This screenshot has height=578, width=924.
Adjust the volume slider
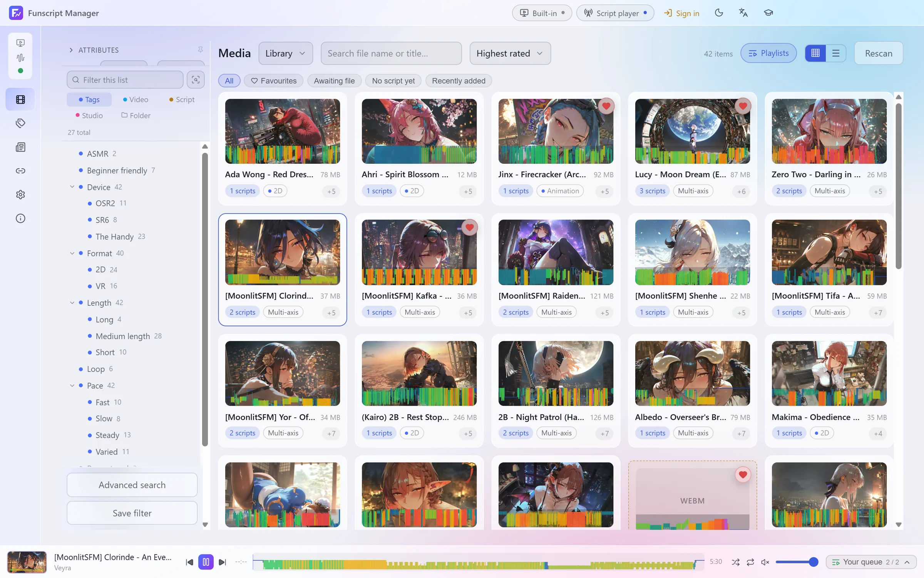click(x=796, y=562)
